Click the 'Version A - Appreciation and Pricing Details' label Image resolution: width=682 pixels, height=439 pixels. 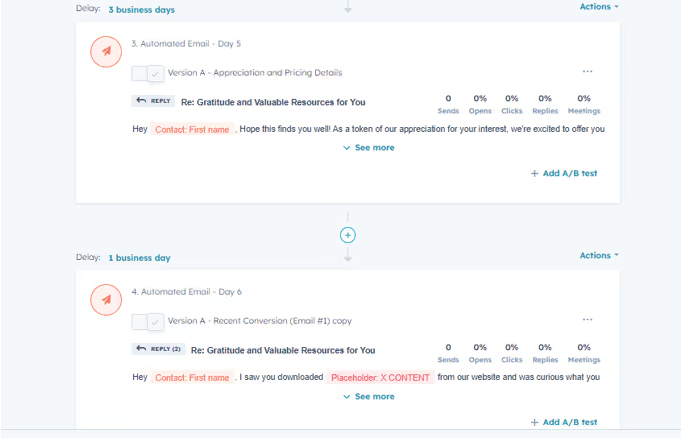[255, 73]
